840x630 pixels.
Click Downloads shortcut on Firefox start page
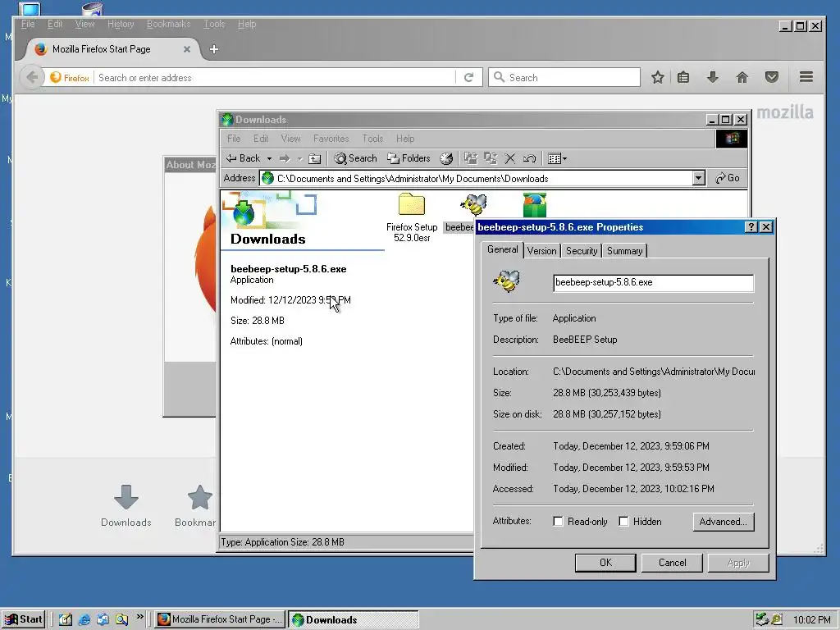[126, 506]
